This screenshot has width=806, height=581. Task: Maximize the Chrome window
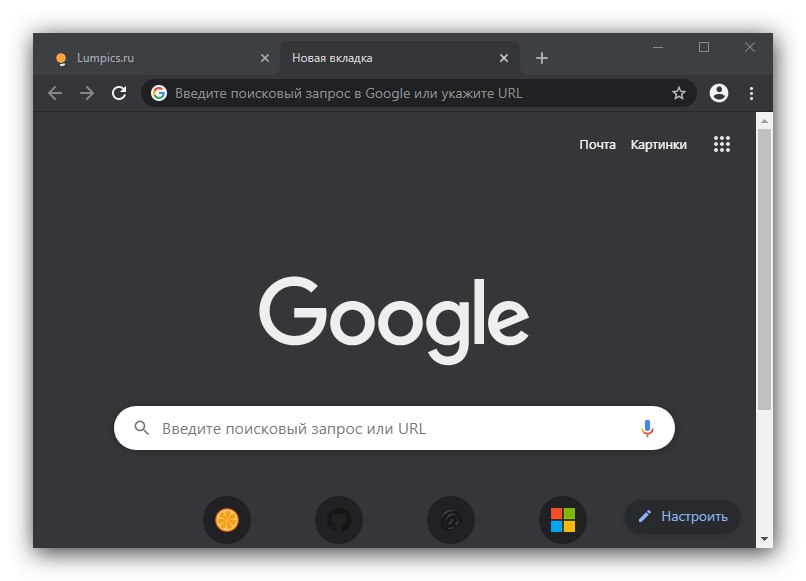(704, 47)
